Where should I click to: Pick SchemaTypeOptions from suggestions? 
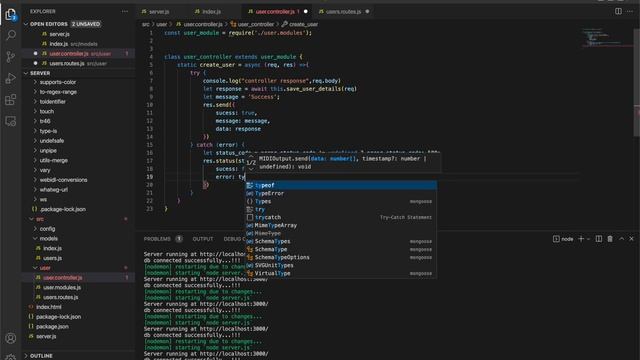[x=341, y=258]
